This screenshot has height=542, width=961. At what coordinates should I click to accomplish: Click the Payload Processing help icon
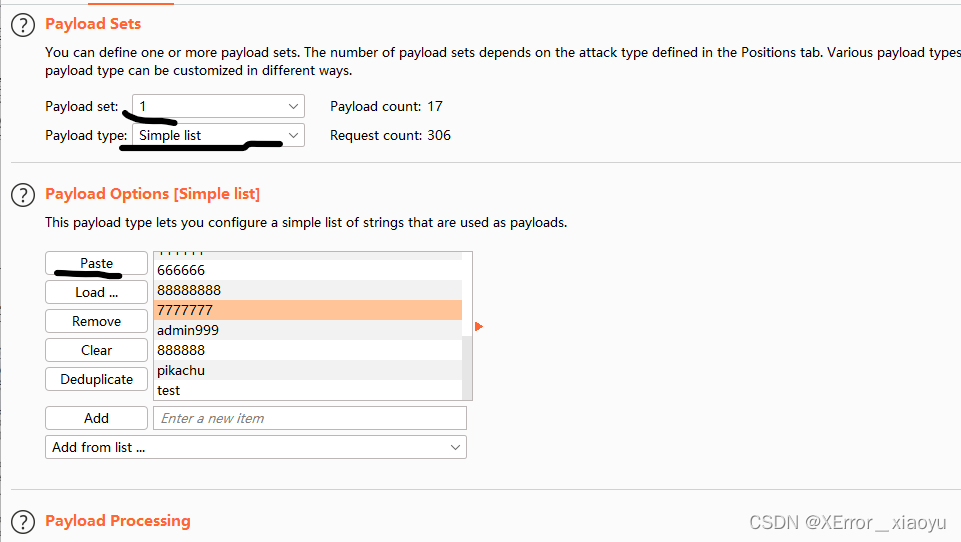tap(22, 521)
